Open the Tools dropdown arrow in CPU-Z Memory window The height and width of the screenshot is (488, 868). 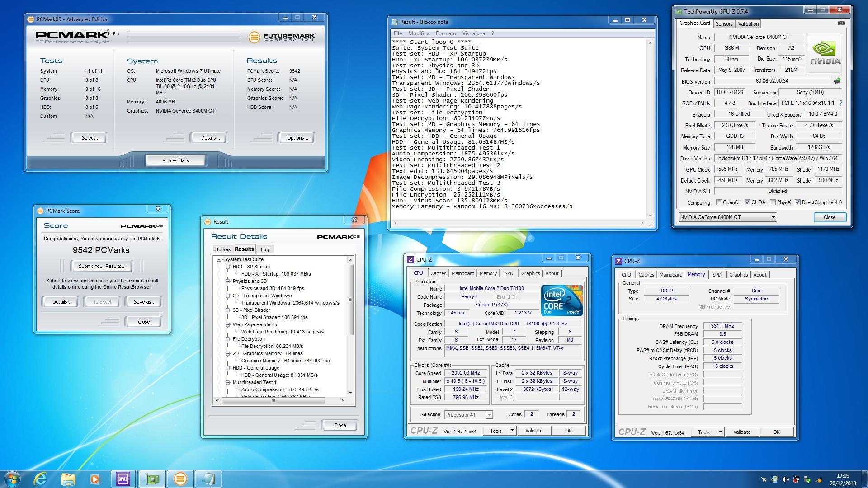720,432
